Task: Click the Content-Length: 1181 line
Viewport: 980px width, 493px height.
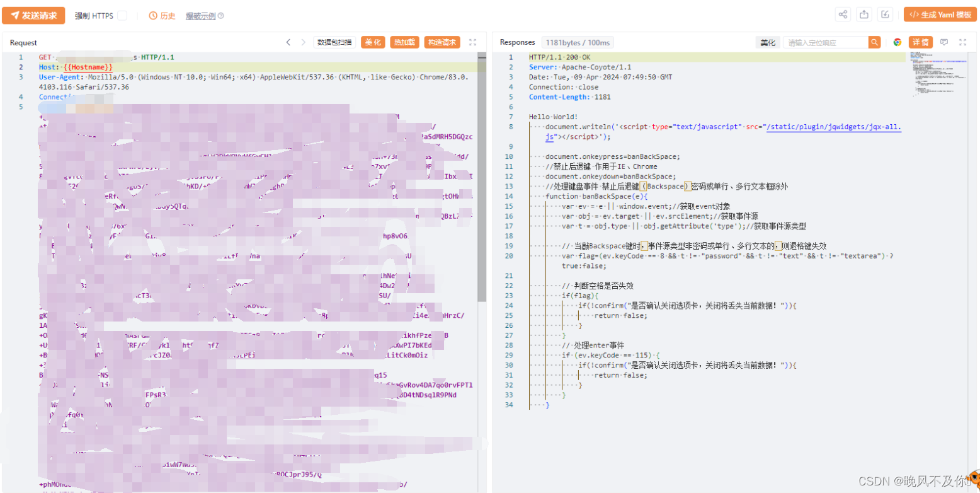Action: click(x=569, y=97)
